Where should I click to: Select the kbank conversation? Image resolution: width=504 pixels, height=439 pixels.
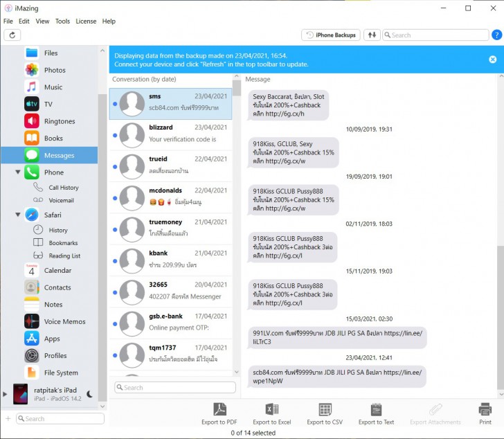click(x=170, y=260)
